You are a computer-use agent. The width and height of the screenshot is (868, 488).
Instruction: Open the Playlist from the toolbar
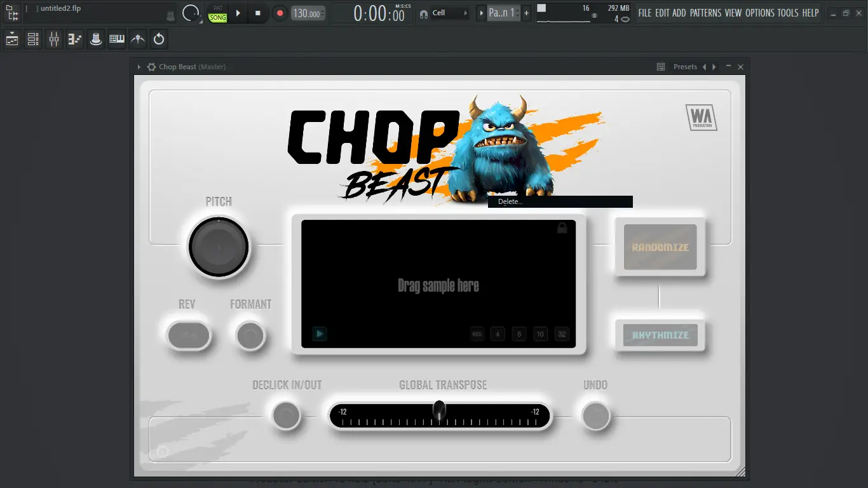(11, 39)
